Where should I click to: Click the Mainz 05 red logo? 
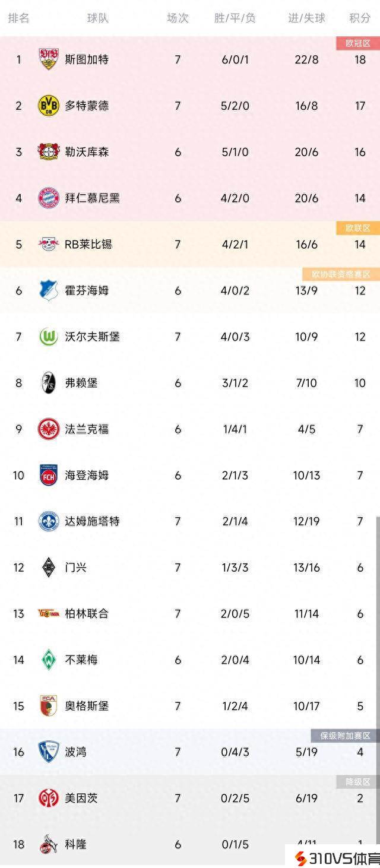49,798
